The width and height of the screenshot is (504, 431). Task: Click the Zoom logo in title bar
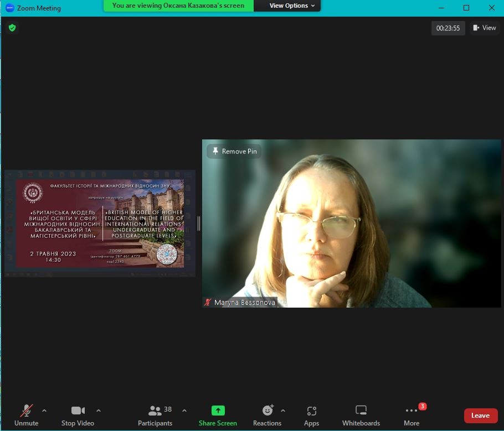[9, 8]
